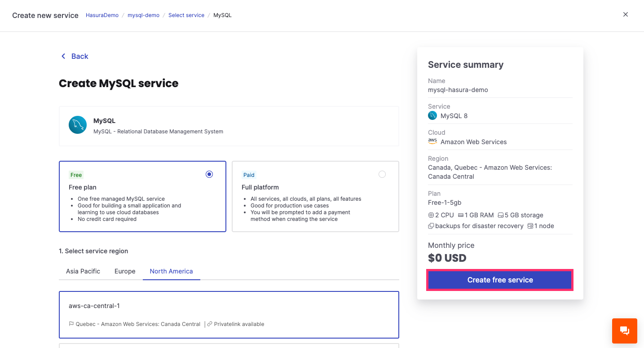
Task: Click 'One free managed MySQL service' bullet
Action: (121, 199)
